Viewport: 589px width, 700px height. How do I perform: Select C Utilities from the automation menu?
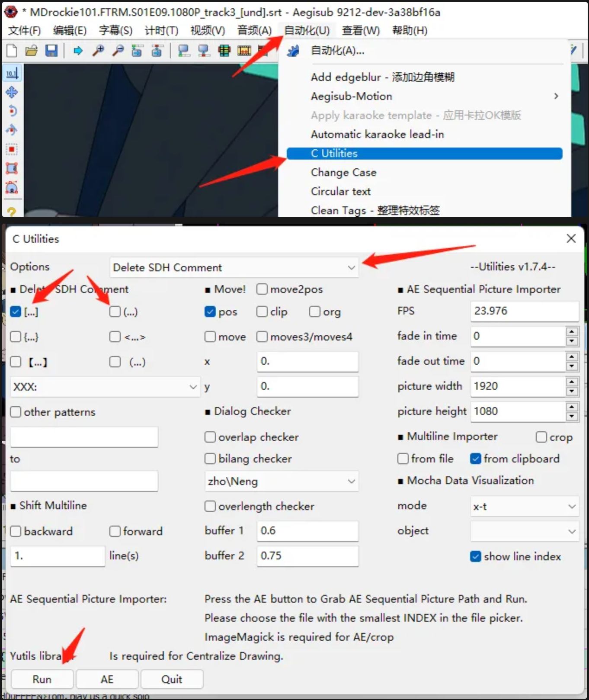424,154
